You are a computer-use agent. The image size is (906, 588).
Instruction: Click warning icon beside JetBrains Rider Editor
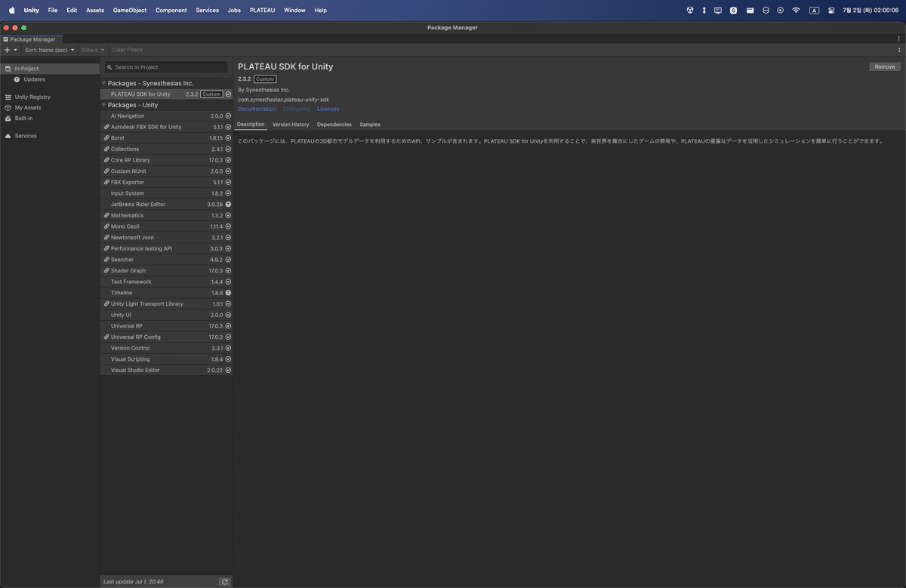[x=228, y=204]
